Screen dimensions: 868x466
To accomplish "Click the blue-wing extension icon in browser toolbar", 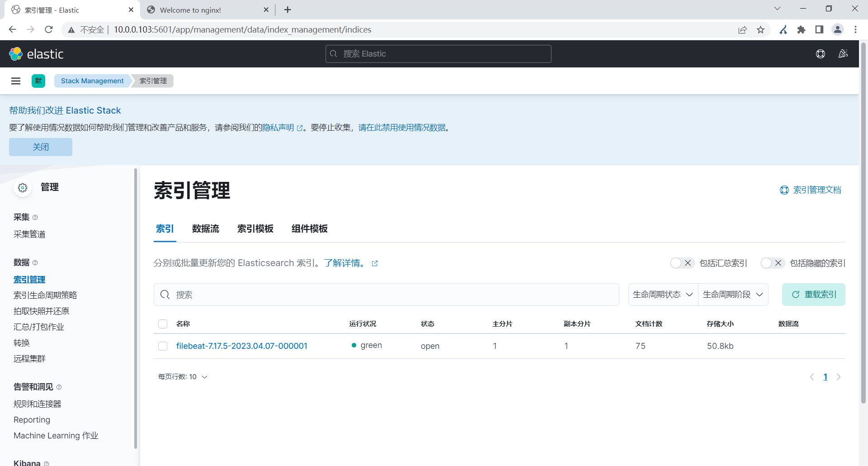I will [783, 29].
